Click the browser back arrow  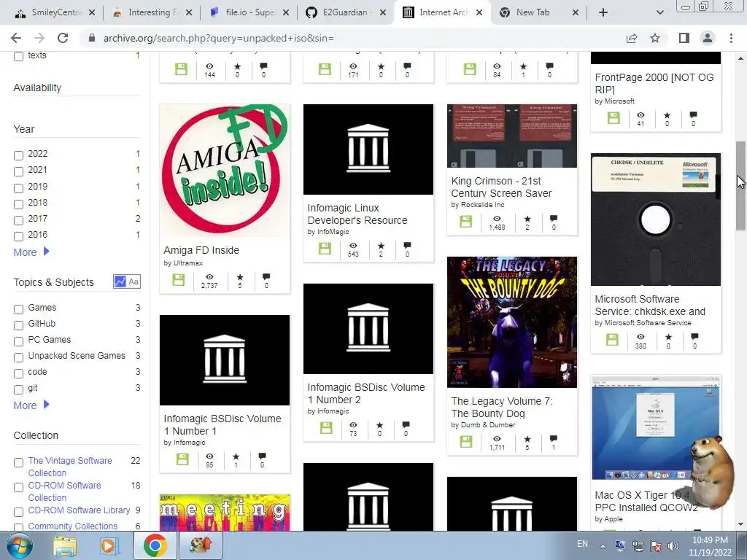(16, 38)
